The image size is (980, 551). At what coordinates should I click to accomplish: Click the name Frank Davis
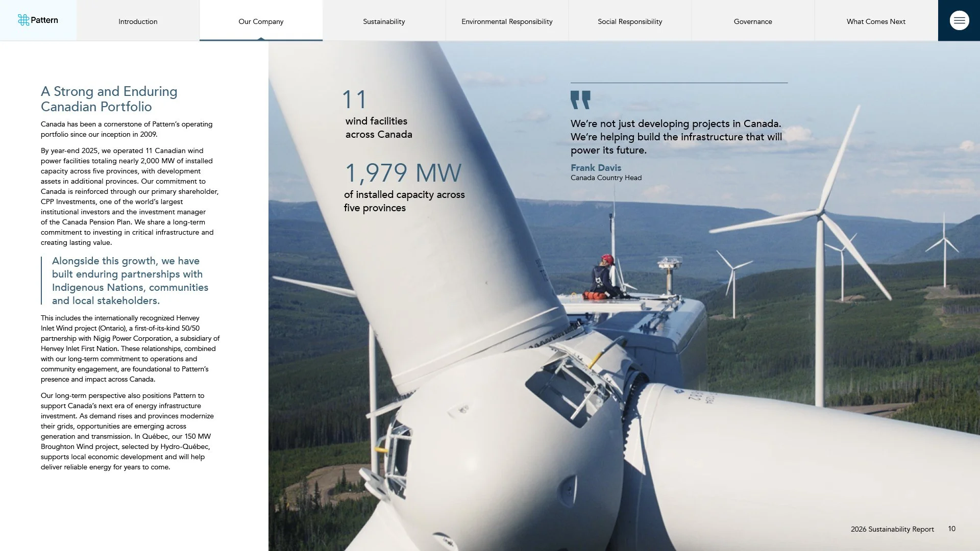[596, 167]
